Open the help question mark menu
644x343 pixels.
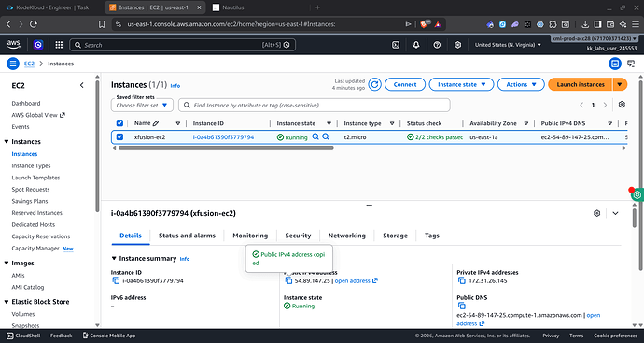(437, 45)
